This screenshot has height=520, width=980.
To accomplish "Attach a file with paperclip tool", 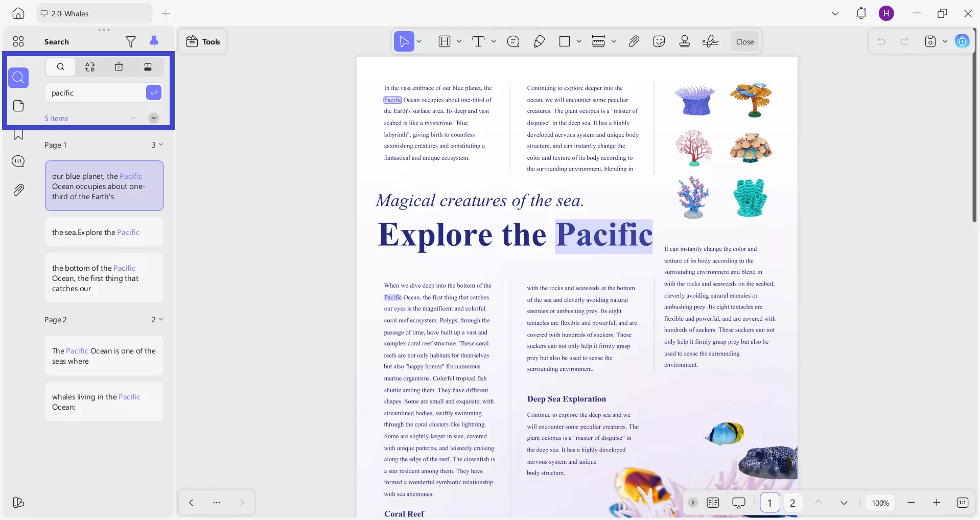I will [x=634, y=42].
